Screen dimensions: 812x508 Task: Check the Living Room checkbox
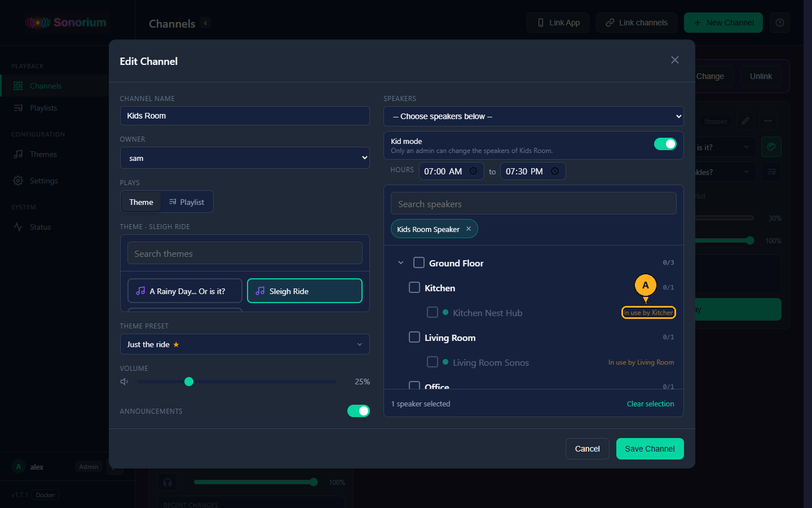click(414, 337)
